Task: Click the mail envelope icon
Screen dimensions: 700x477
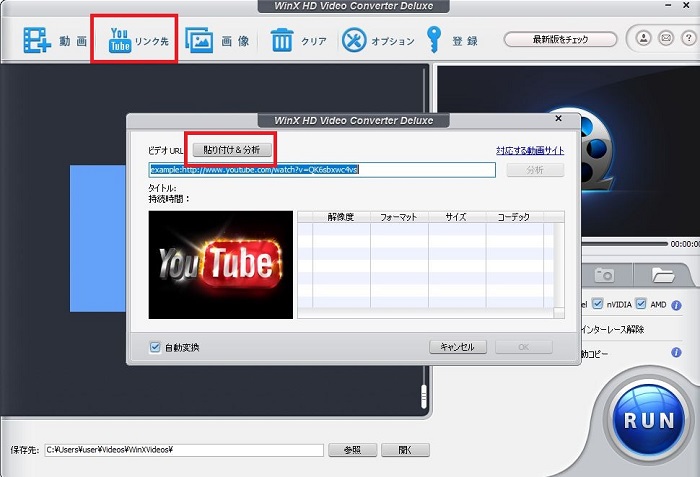Action: 666,38
